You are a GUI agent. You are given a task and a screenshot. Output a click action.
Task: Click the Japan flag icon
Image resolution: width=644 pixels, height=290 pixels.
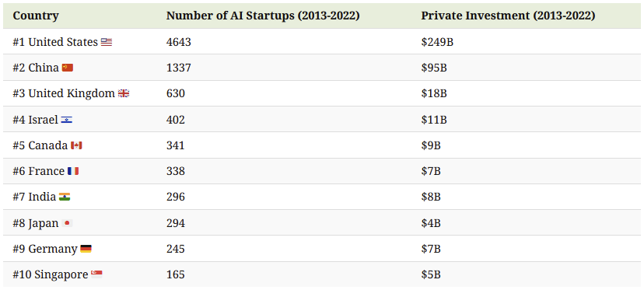coord(68,223)
